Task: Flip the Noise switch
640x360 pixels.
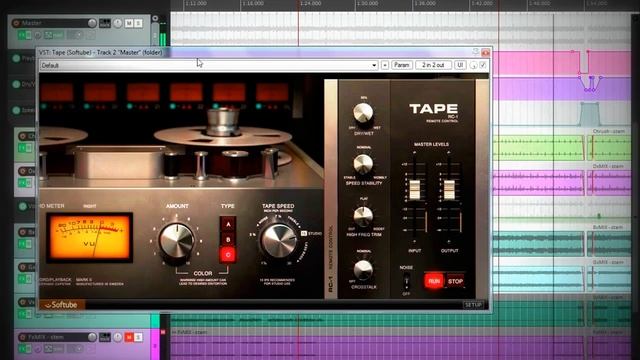Action: 406,281
